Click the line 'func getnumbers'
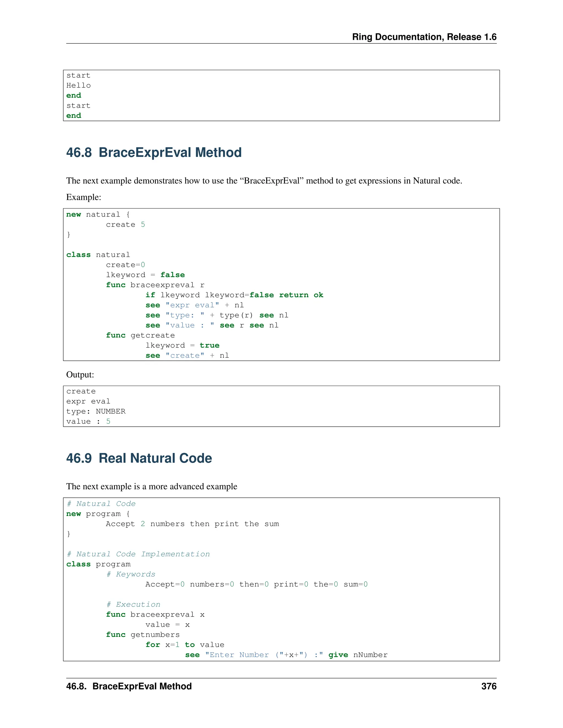The width and height of the screenshot is (563, 728). click(x=143, y=635)
